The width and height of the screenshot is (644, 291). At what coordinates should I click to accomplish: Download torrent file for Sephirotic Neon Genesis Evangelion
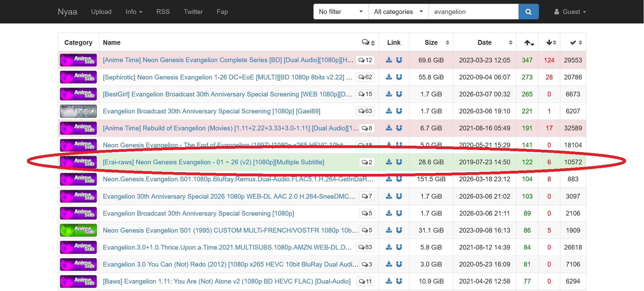(x=389, y=77)
